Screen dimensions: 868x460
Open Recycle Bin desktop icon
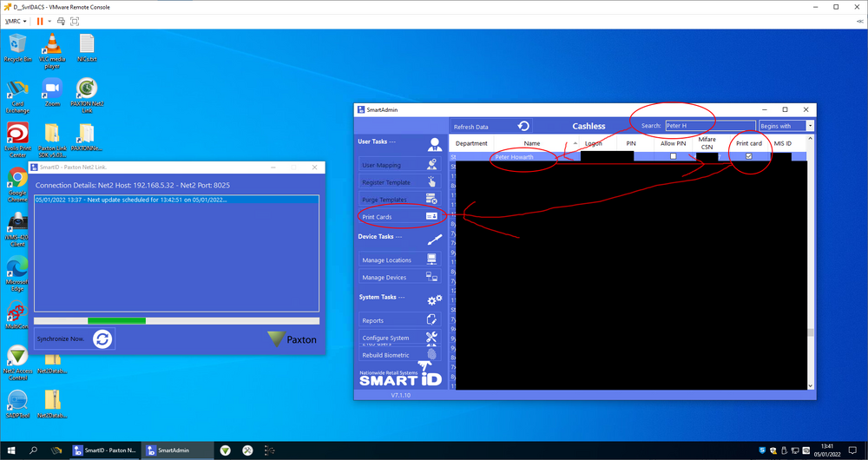pos(17,47)
